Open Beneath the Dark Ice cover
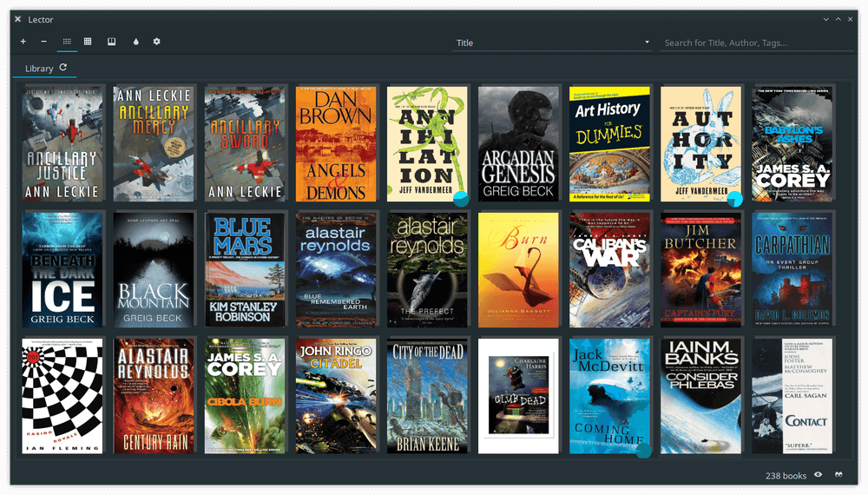The width and height of the screenshot is (868, 495). 62,270
